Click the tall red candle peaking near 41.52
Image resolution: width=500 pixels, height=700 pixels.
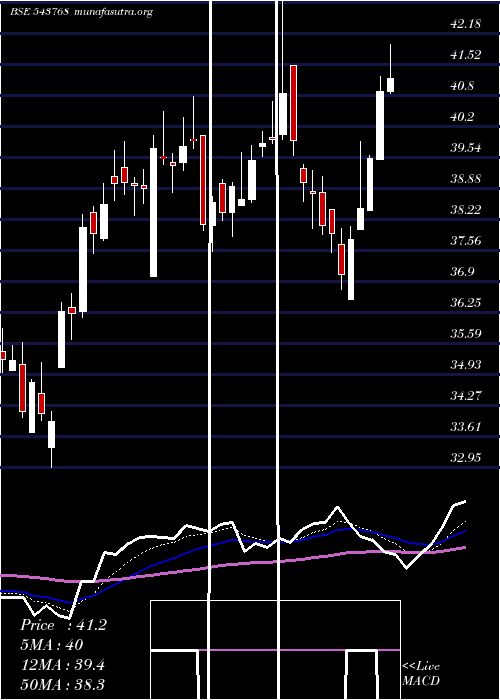click(293, 103)
